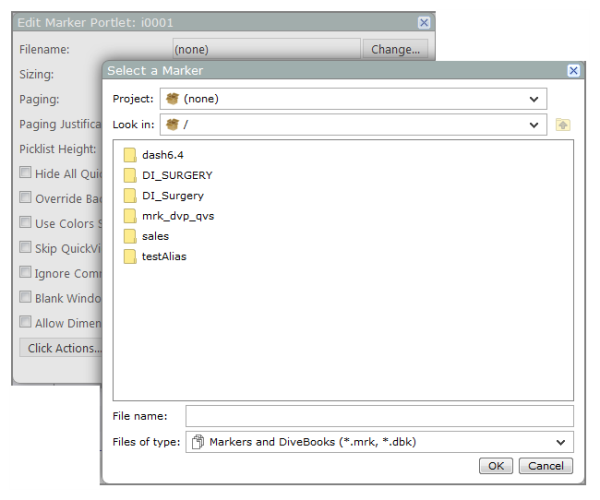600x500 pixels.
Task: Select the sales folder name
Action: (155, 236)
